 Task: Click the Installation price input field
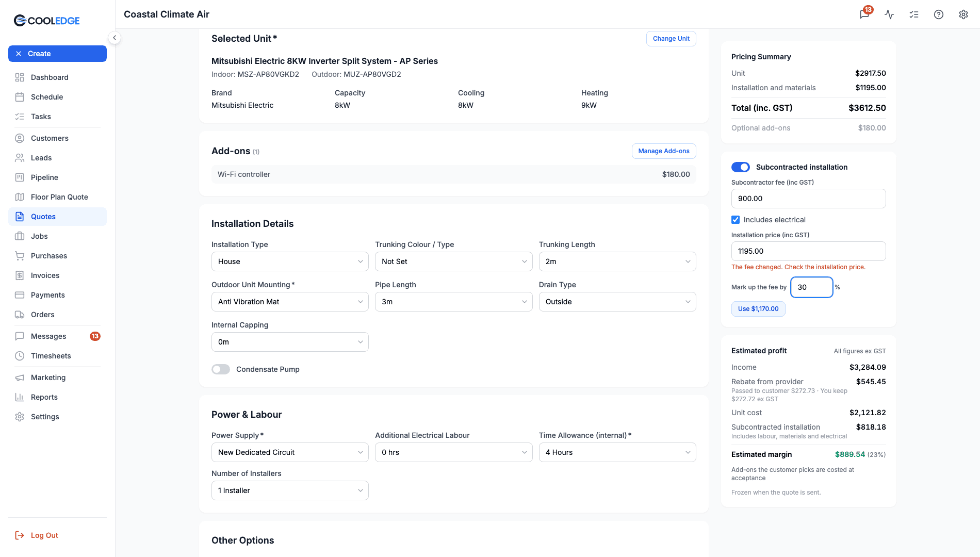(808, 251)
